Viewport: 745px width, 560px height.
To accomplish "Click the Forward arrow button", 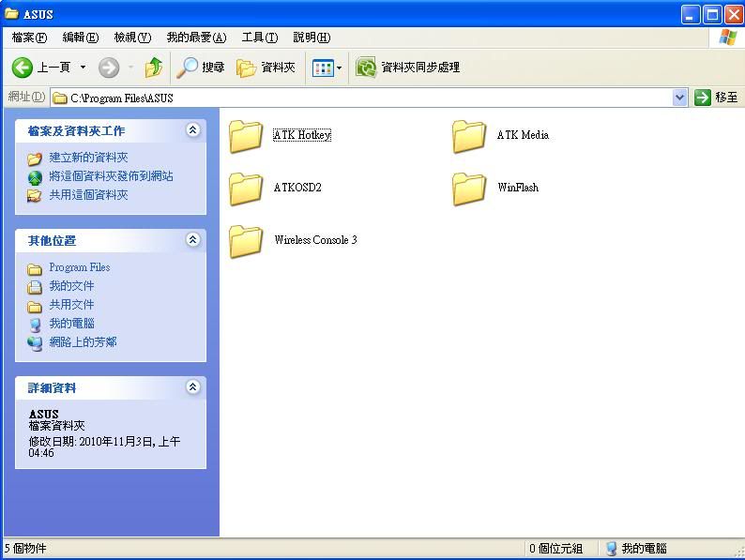I will coord(109,68).
